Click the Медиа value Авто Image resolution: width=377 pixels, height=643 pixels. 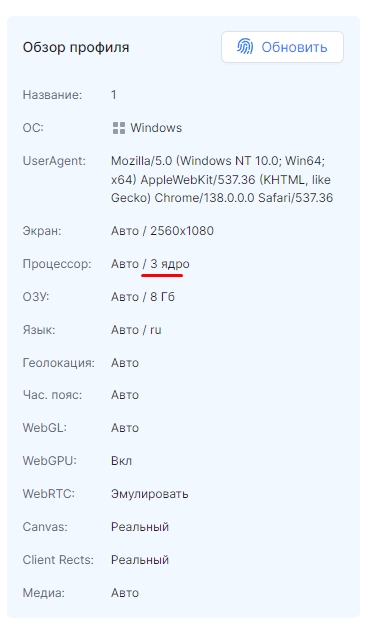pos(125,593)
